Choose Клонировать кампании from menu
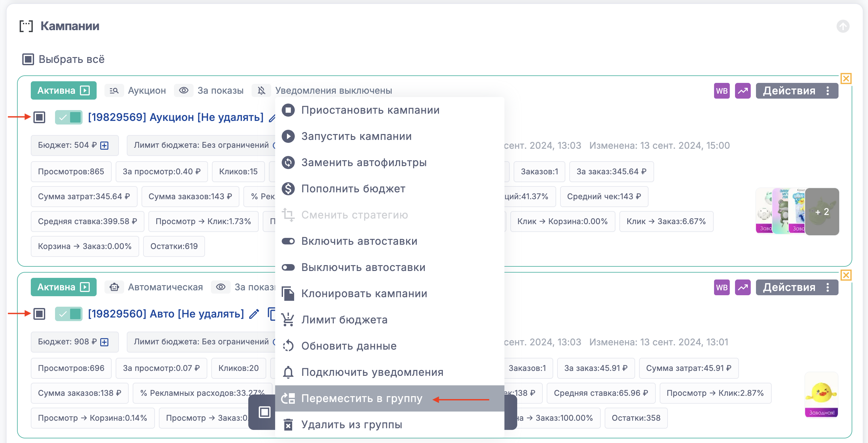Screen dimensions: 868x443 [x=364, y=293]
